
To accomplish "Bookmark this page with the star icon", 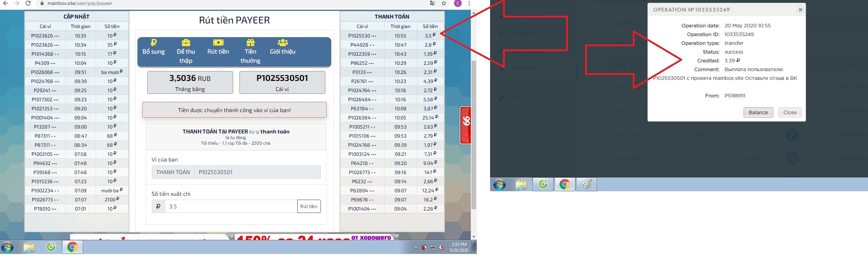I will 444,3.
